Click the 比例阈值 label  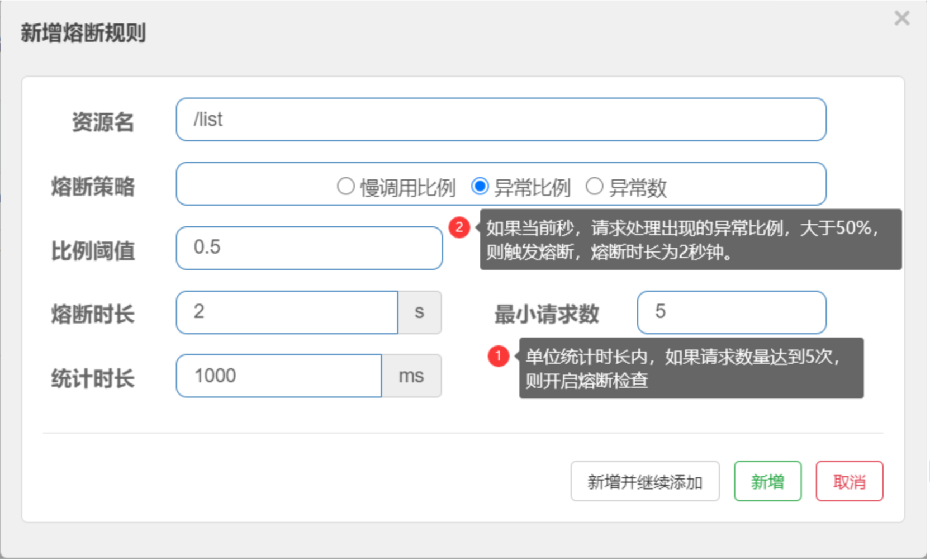pyautogui.click(x=93, y=251)
